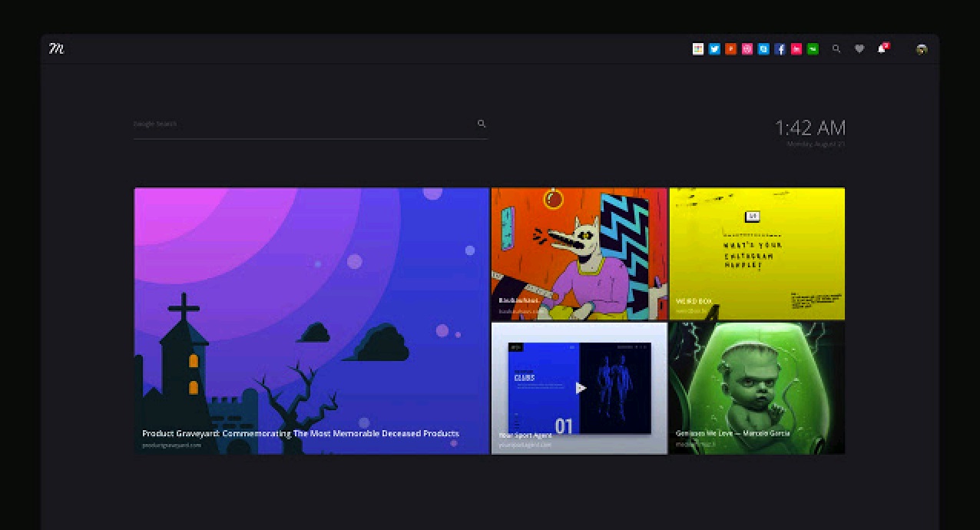Open the yellow WEIRD BOX card
Image resolution: width=980 pixels, height=530 pixels.
pyautogui.click(x=757, y=253)
